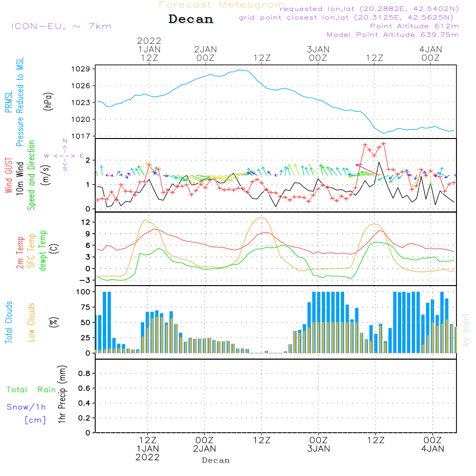Click the requested lon,lat coordinates text

[x=369, y=9]
